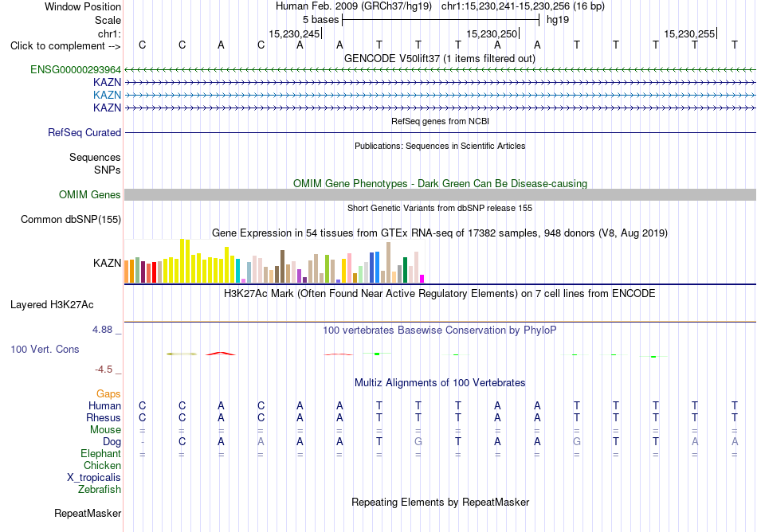Click the OMIM Gene Phenotypes track title
Image resolution: width=757 pixels, height=532 pixels.
440,184
